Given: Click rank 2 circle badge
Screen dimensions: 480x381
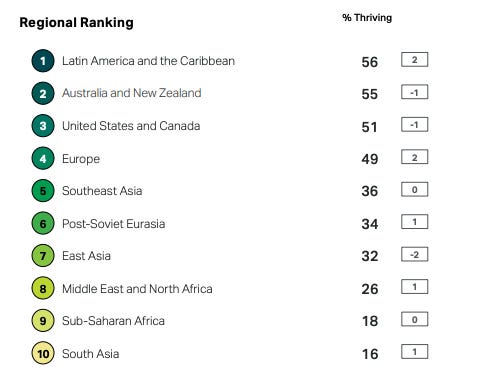Looking at the screenshot, I should pos(43,93).
